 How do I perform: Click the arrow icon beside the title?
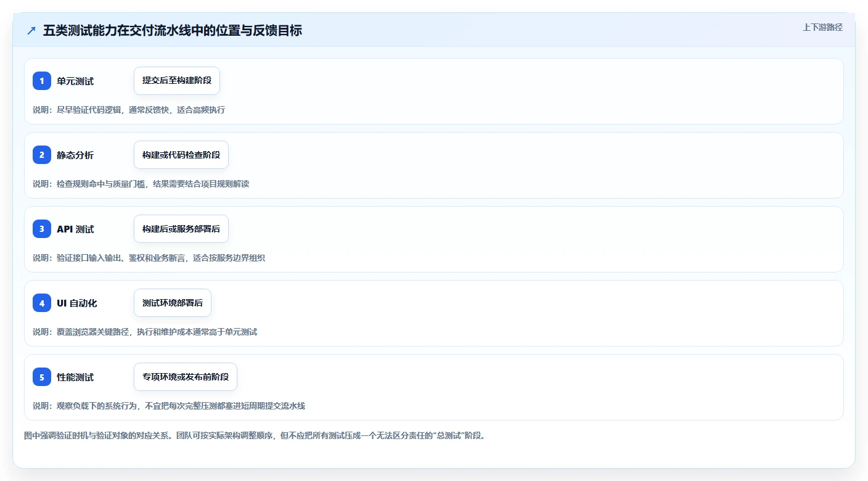[x=31, y=31]
